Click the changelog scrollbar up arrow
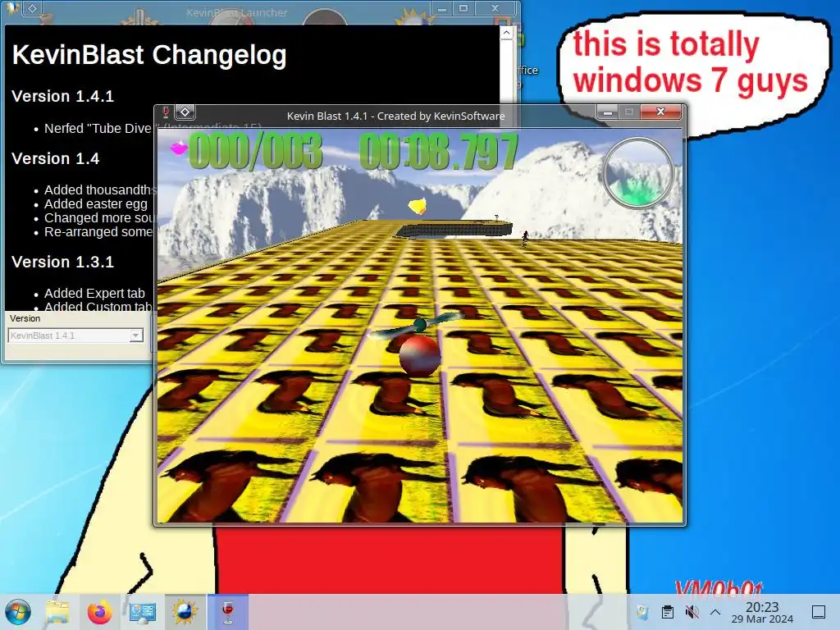 click(x=506, y=33)
